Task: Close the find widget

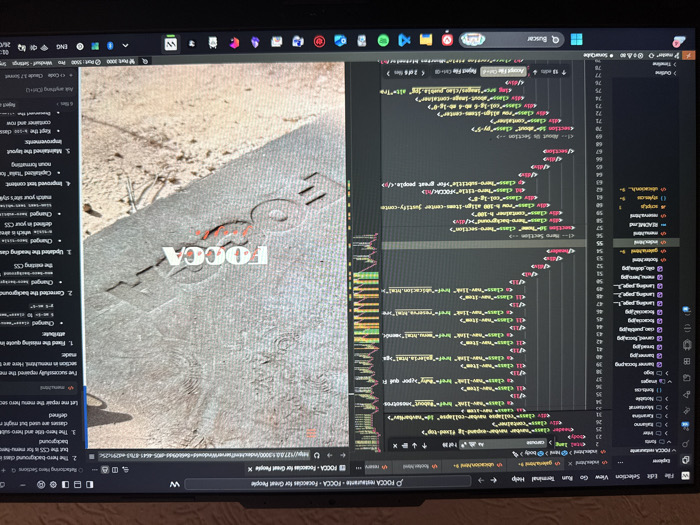Action: coord(395,446)
